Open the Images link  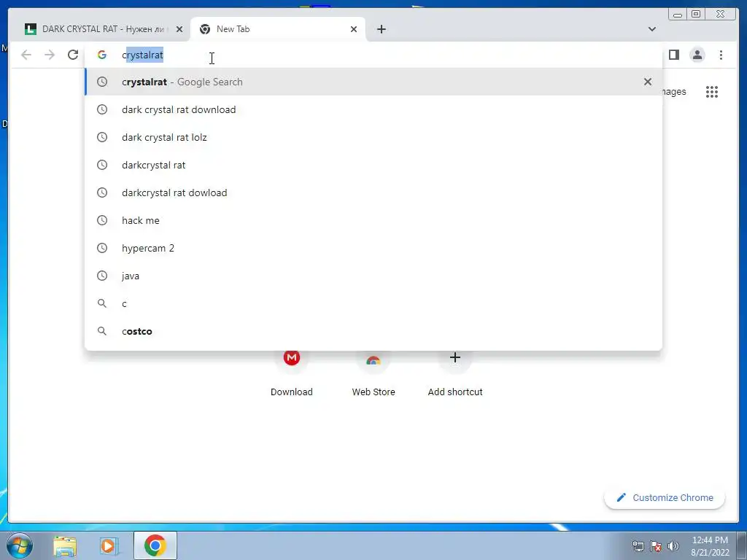[674, 91]
